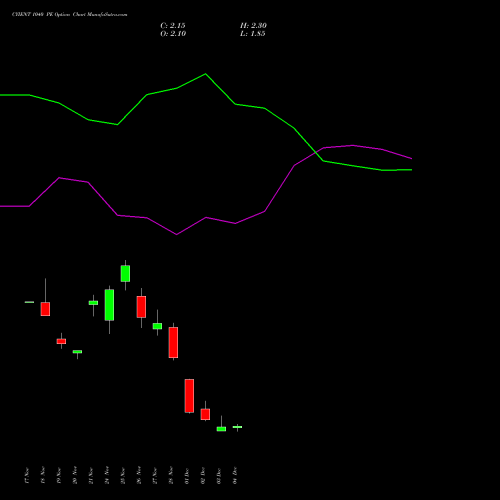Select the 27 Nov date label
Image resolution: width=500 pixels, height=500 pixels.
point(155,475)
